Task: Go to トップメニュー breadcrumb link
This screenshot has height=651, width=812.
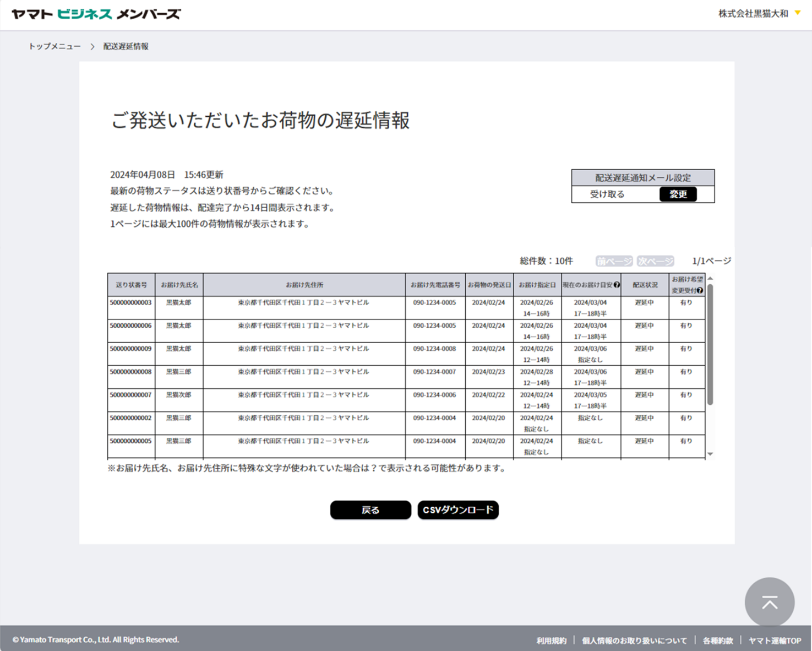Action: (55, 46)
